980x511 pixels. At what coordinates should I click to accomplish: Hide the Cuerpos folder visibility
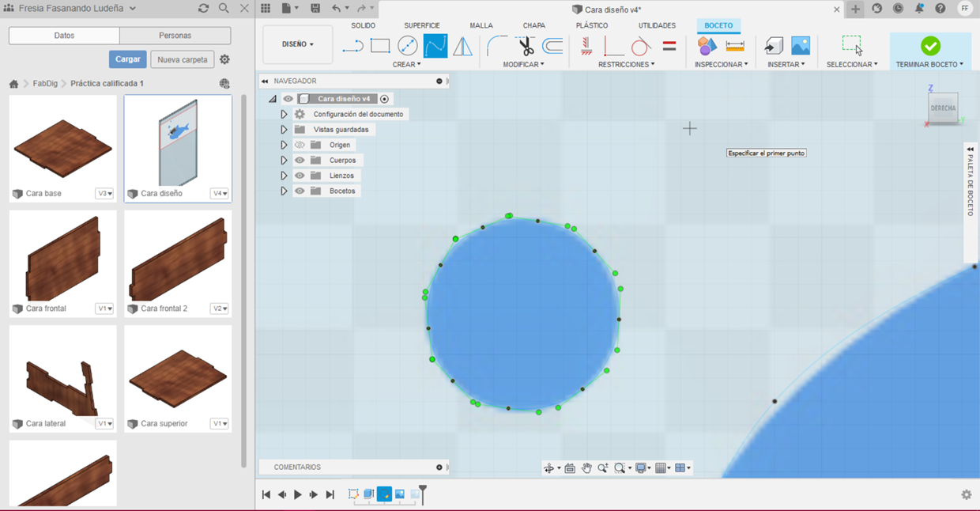pyautogui.click(x=300, y=161)
